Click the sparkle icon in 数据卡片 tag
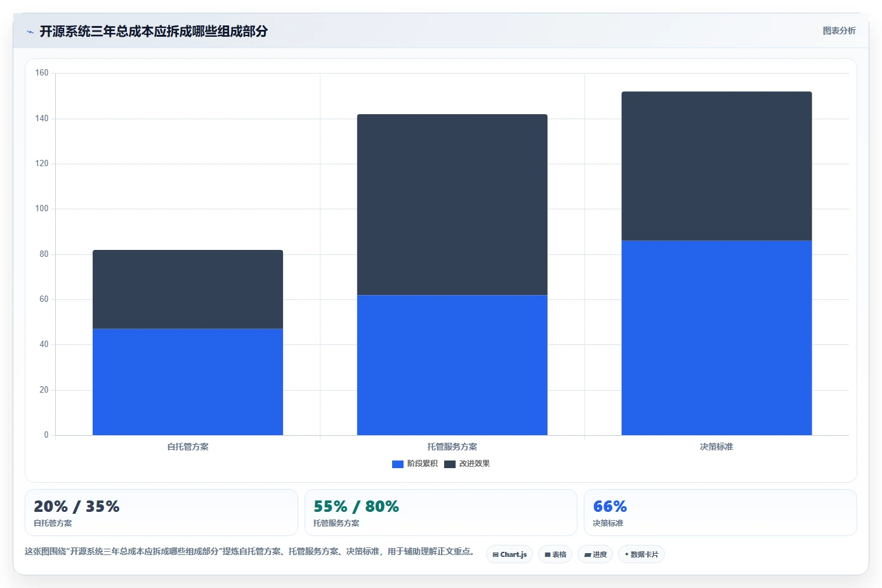The height and width of the screenshot is (588, 882). point(626,554)
